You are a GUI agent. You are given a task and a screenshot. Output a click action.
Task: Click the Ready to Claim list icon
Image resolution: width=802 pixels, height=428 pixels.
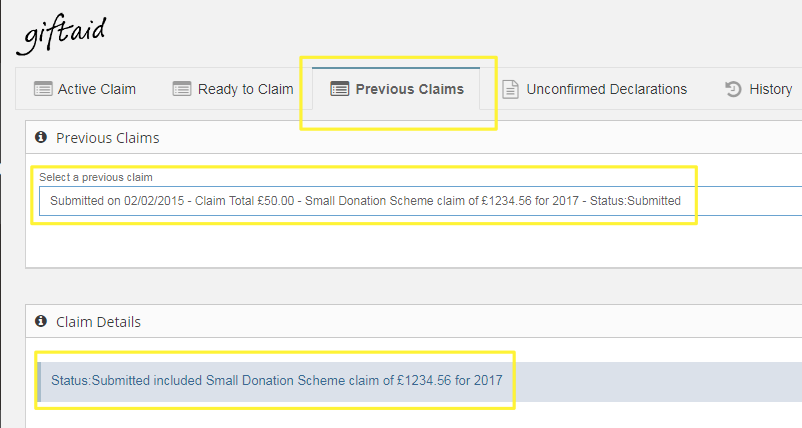pos(182,89)
